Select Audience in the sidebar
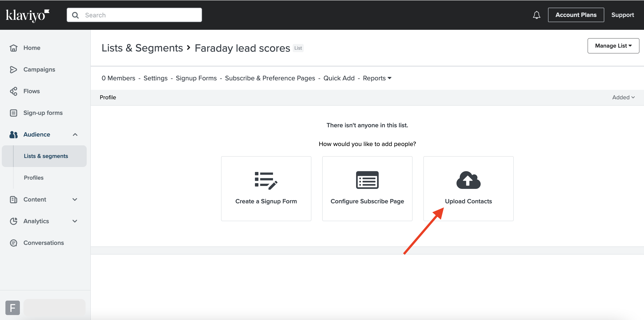Viewport: 644px width, 320px height. tap(37, 134)
